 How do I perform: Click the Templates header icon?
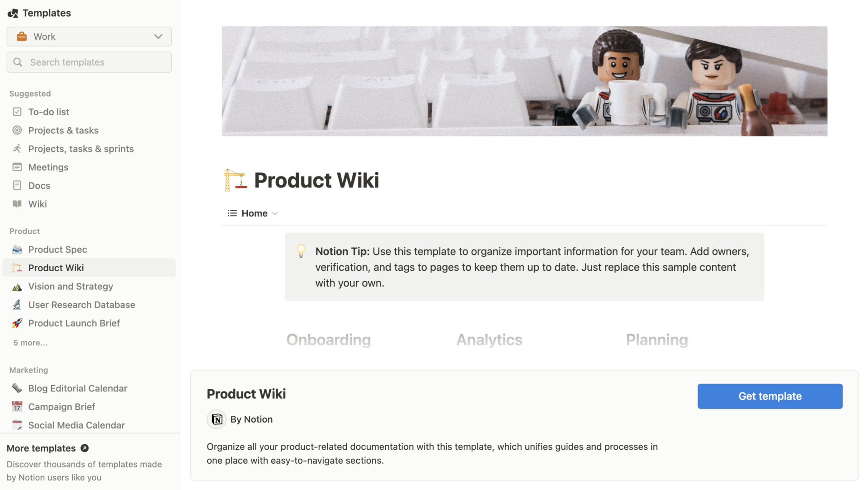(13, 13)
